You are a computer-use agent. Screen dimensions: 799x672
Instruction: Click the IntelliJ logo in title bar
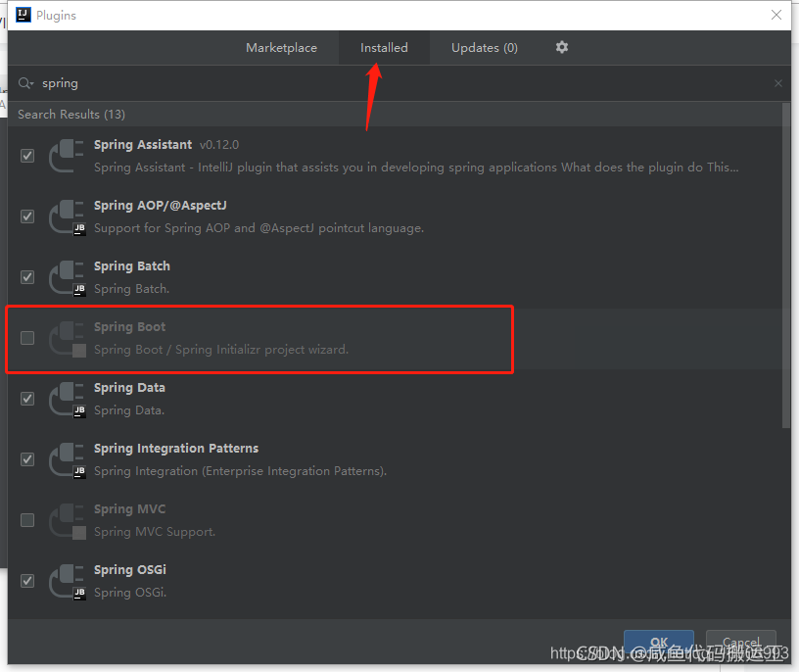tap(23, 15)
